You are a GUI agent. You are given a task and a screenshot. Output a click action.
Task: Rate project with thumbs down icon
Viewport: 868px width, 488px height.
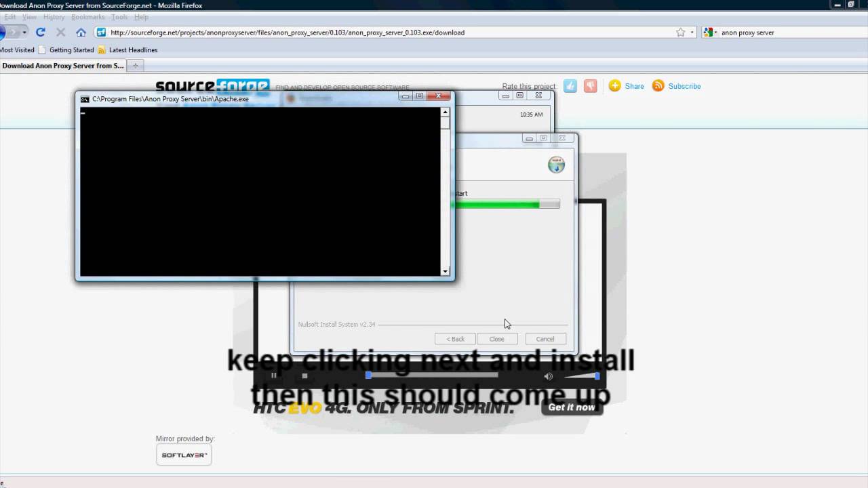[591, 86]
